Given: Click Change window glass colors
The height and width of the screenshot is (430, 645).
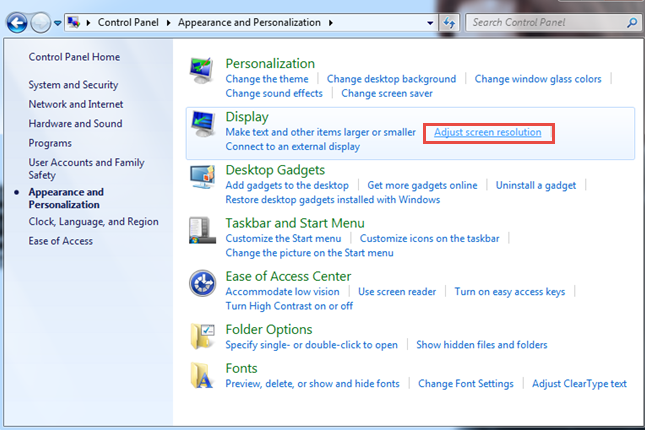Looking at the screenshot, I should pyautogui.click(x=538, y=79).
